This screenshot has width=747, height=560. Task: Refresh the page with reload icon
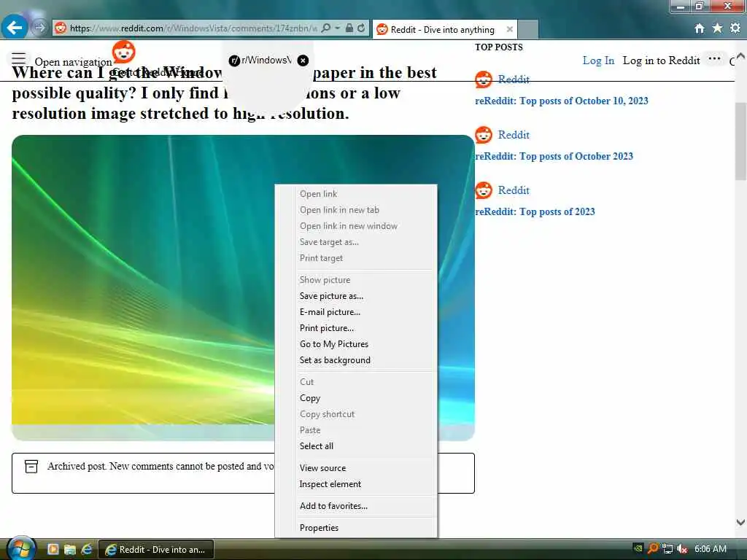pyautogui.click(x=361, y=28)
